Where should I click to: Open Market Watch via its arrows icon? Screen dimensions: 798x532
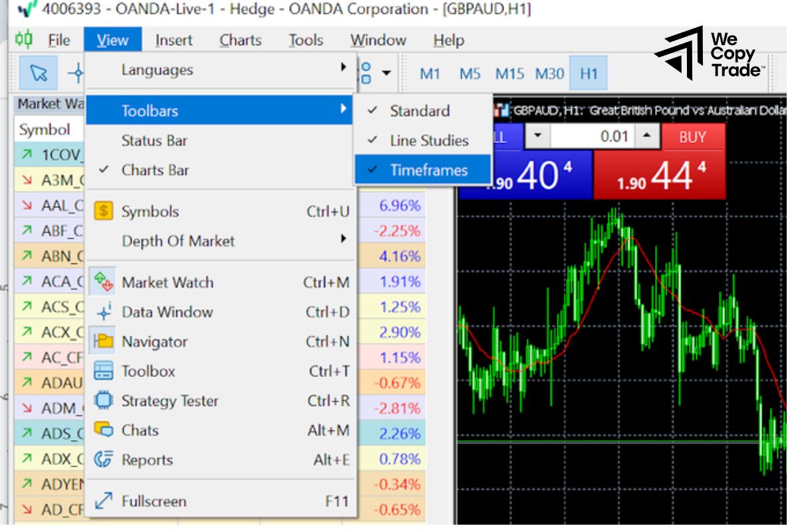click(x=103, y=282)
